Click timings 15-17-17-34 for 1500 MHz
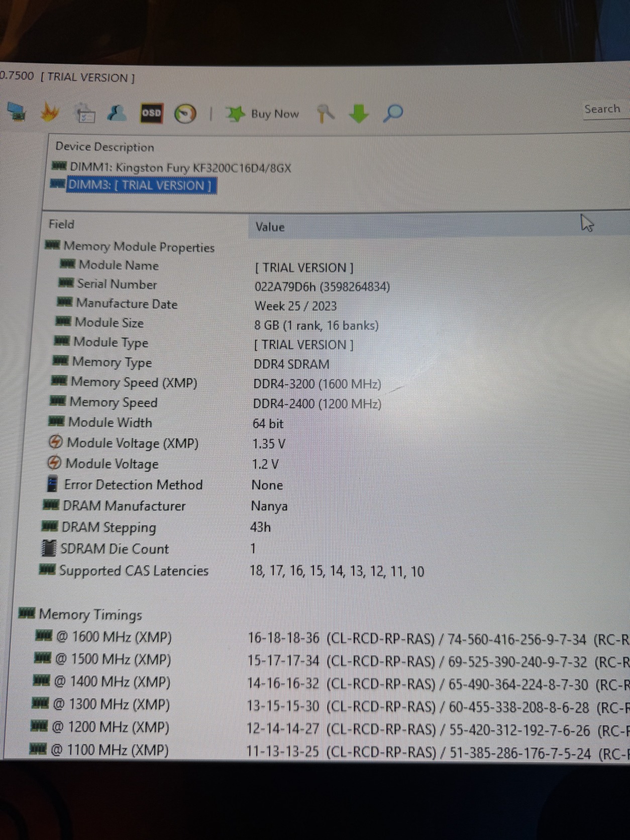 point(283,661)
